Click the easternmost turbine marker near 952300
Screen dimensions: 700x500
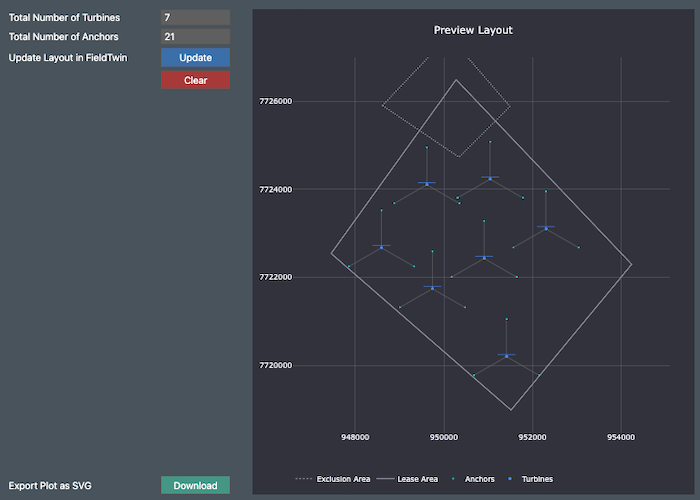[x=546, y=228]
